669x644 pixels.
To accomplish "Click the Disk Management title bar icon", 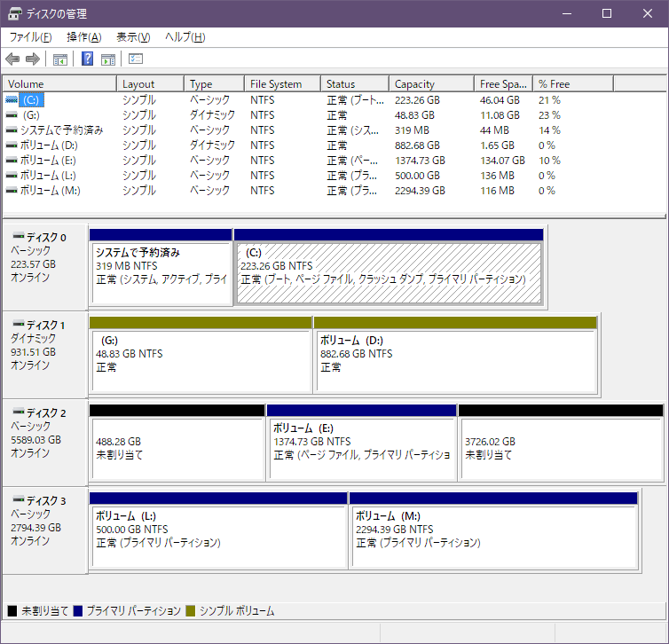I will coord(14,13).
